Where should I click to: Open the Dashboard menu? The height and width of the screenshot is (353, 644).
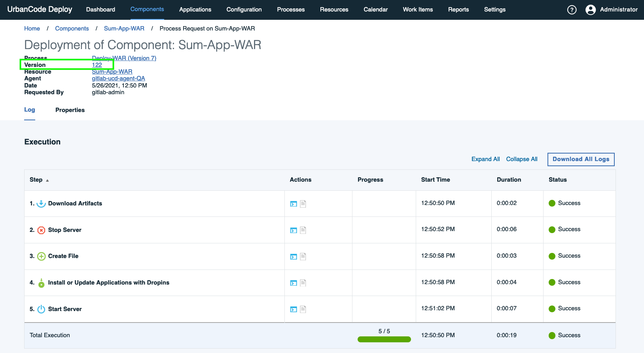pyautogui.click(x=100, y=9)
